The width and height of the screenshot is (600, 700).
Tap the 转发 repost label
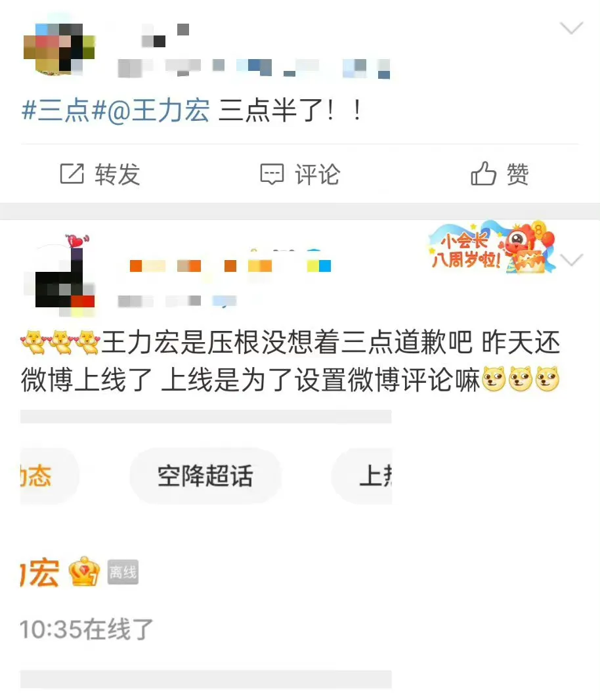coord(118,174)
